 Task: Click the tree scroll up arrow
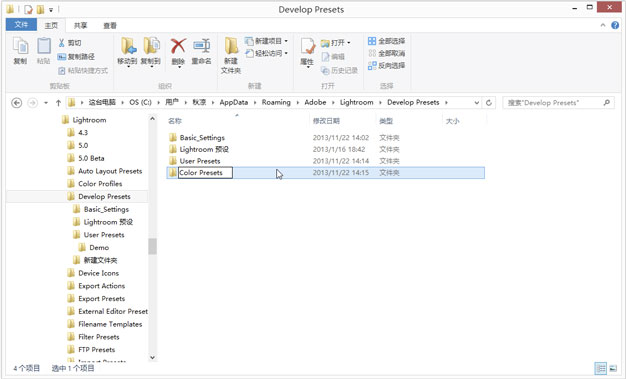click(152, 119)
